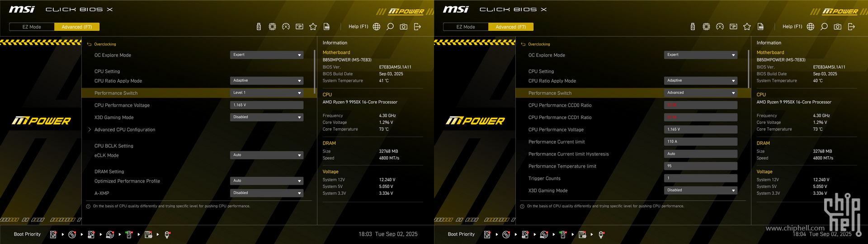Click the favorites star icon in right BIOS screen
The image size is (868, 244).
pyautogui.click(x=747, y=27)
